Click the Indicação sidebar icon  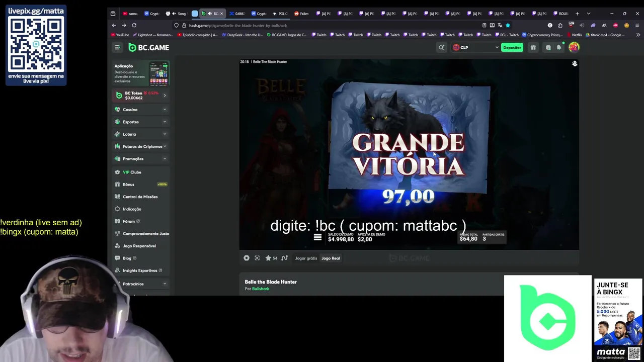pyautogui.click(x=117, y=209)
